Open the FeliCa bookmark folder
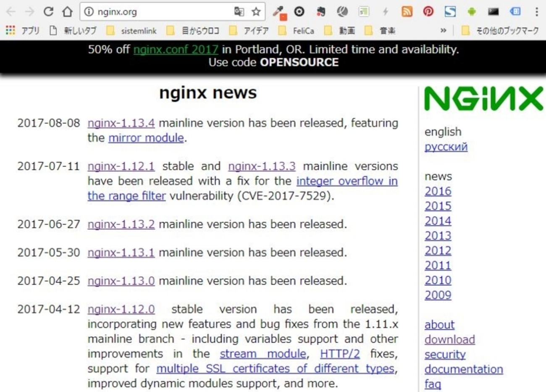Viewport: 546px width, 392px height. (303, 30)
